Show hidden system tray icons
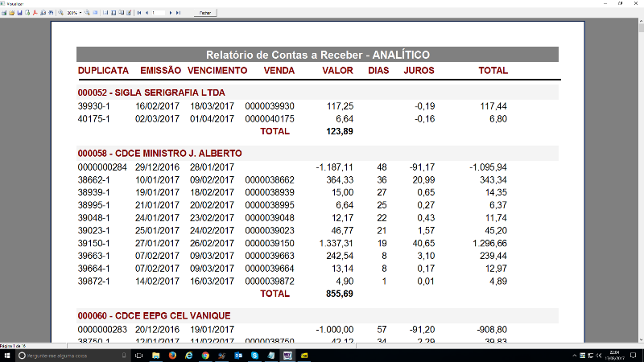Viewport: 644px width, 362px height. click(x=574, y=356)
